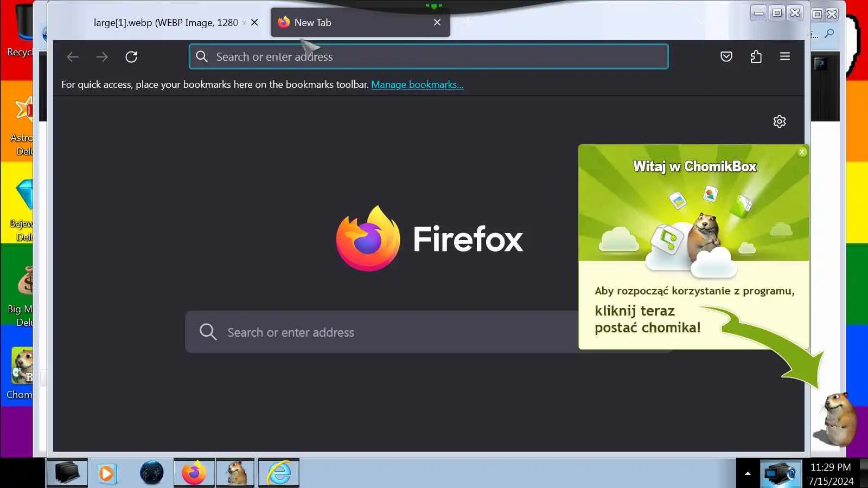Open the file folders icon in the taskbar
The image size is (868, 488).
[67, 473]
